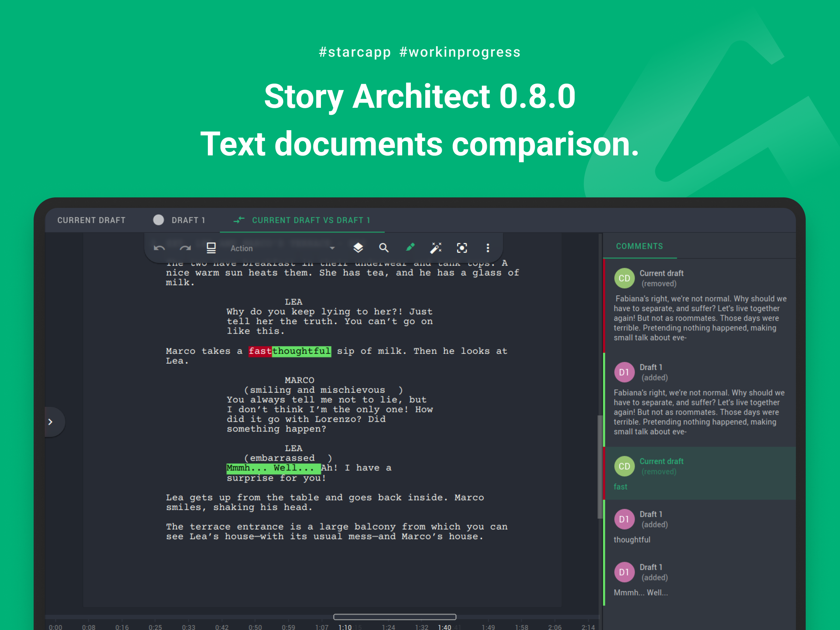Open the Comments panel tab
The height and width of the screenshot is (630, 840).
[x=639, y=246]
